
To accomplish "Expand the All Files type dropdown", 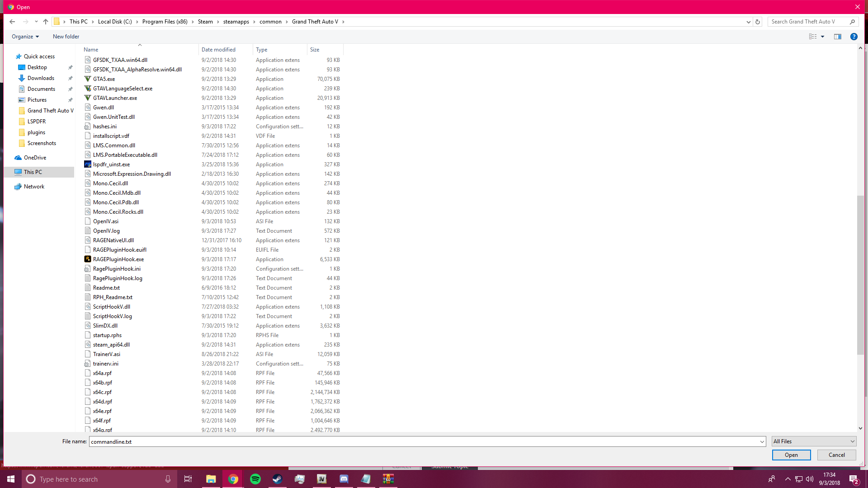I will pos(814,441).
